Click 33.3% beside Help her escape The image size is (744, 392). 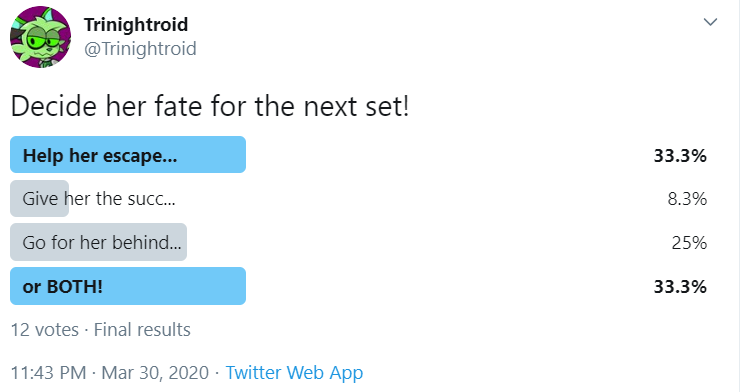(x=680, y=156)
